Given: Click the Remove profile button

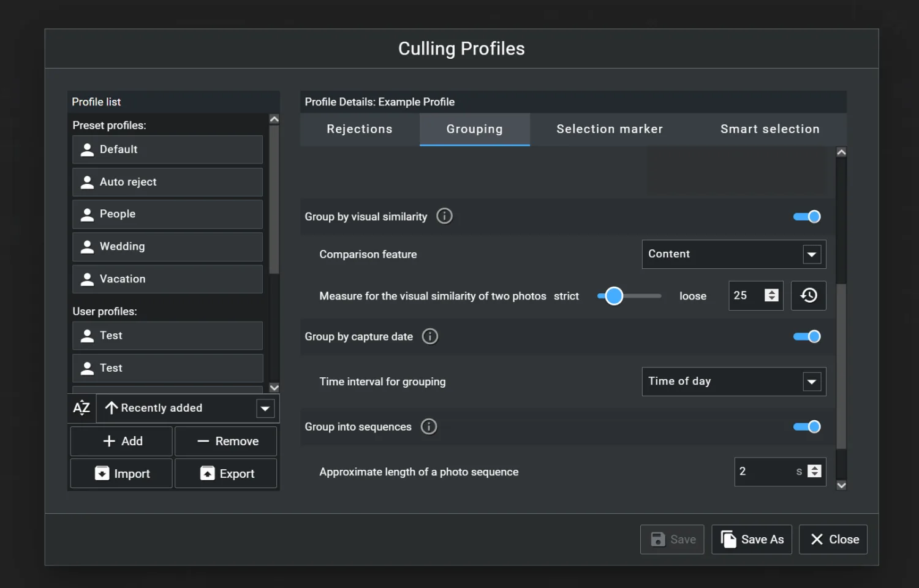Looking at the screenshot, I should [x=226, y=441].
